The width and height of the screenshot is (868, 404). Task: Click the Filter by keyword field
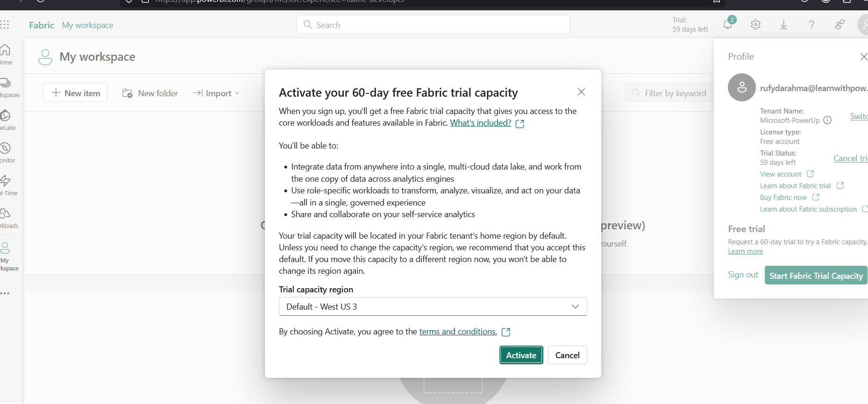[669, 93]
